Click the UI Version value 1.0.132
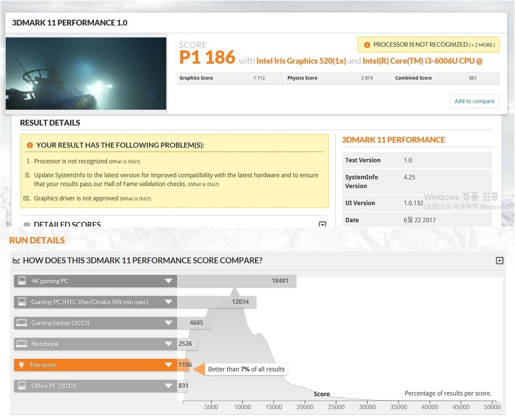 click(x=413, y=203)
